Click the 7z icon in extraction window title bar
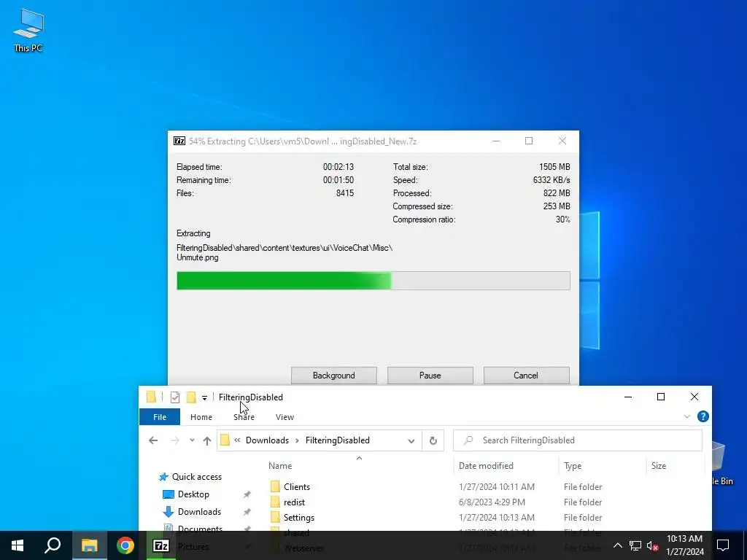This screenshot has width=747, height=560. click(179, 141)
